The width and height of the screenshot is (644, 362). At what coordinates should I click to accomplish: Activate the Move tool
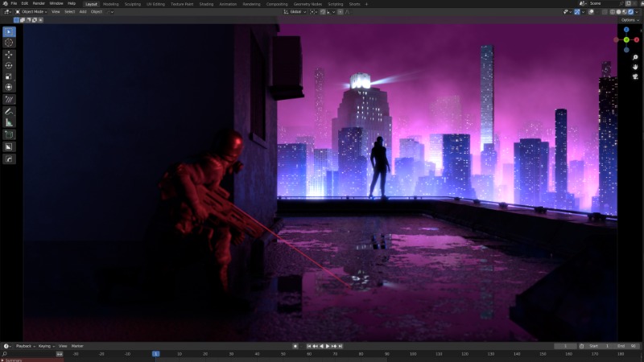(x=9, y=54)
